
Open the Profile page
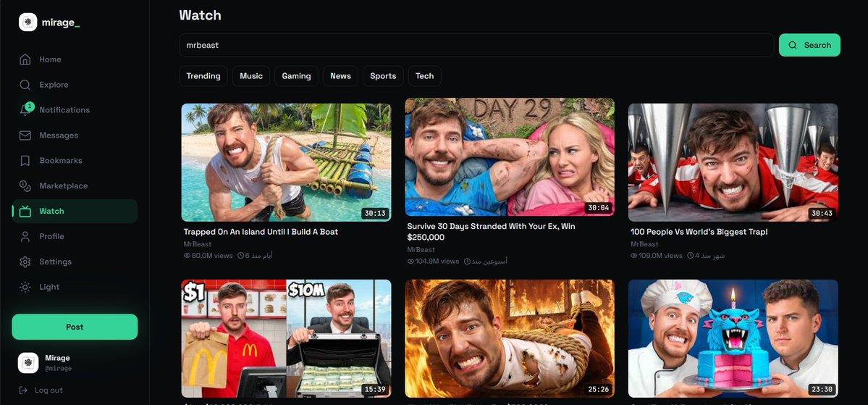(75, 237)
